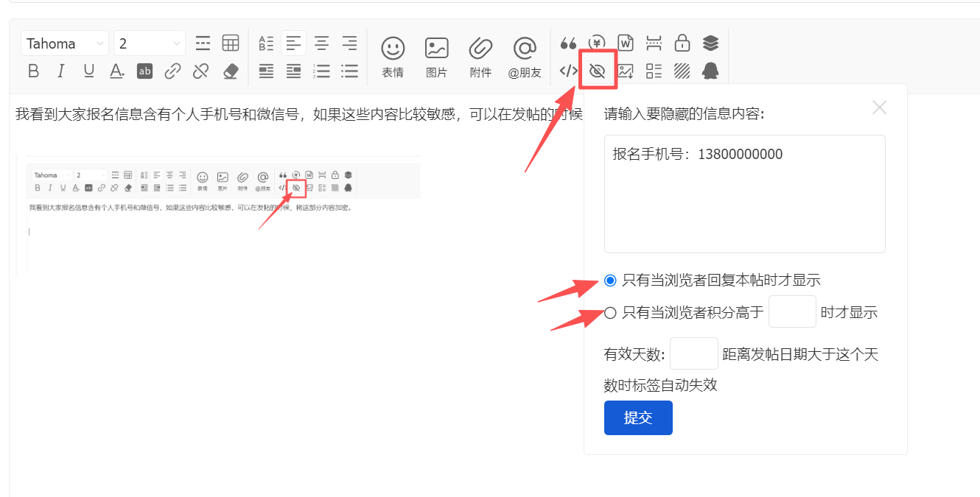Toggle bold text formatting
The width and height of the screenshot is (980, 497).
pos(33,71)
